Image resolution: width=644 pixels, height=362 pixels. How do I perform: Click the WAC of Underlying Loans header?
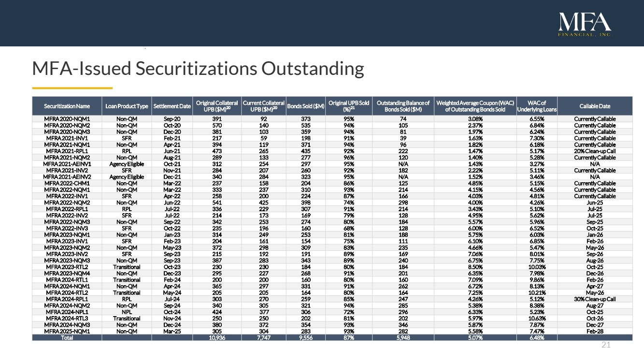click(536, 106)
